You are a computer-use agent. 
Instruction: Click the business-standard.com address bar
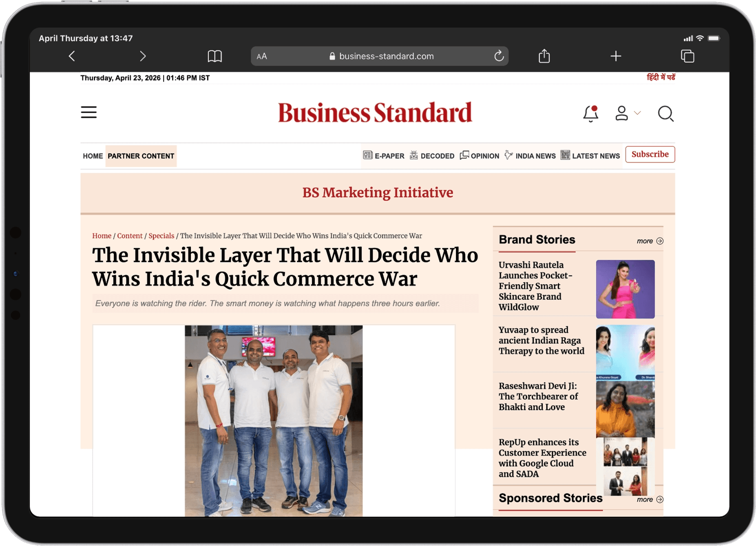click(x=379, y=56)
